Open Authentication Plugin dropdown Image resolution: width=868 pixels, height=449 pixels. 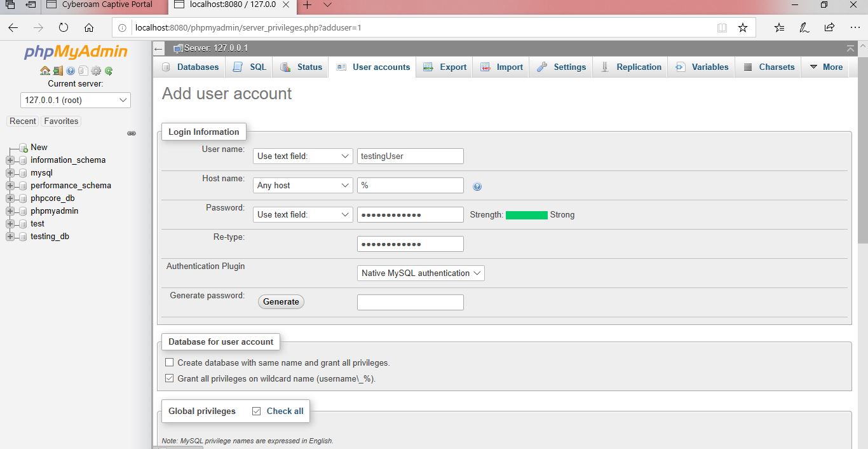point(421,273)
